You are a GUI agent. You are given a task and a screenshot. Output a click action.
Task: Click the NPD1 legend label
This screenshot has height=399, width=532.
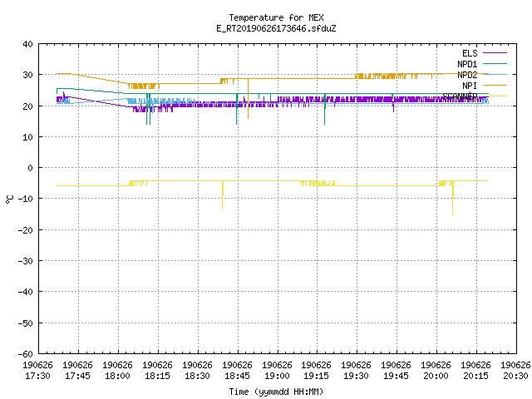(x=467, y=64)
